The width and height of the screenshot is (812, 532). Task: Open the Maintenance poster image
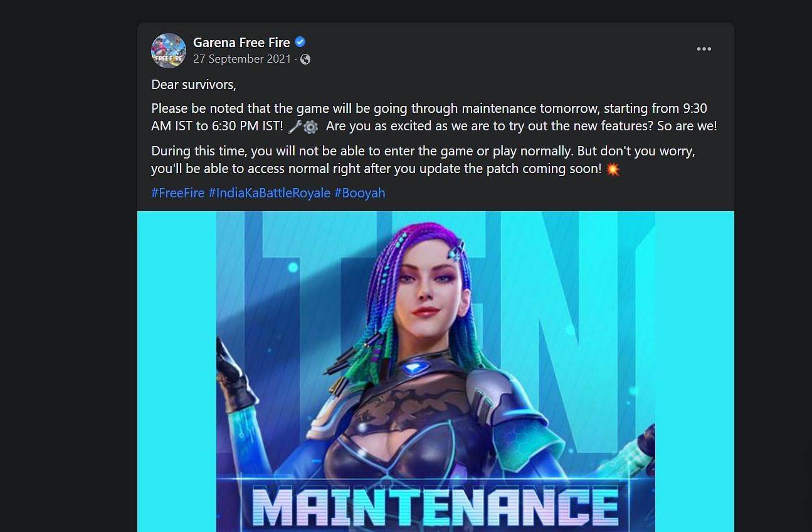coord(436,372)
